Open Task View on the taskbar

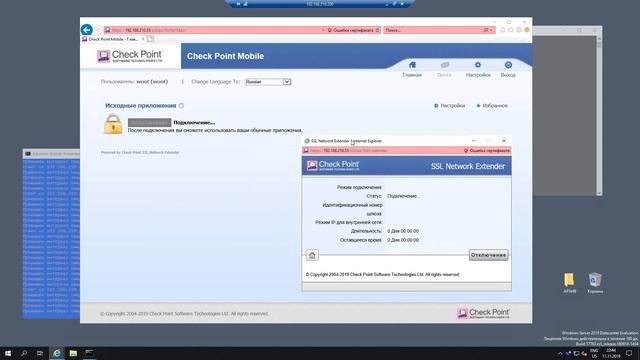40,353
